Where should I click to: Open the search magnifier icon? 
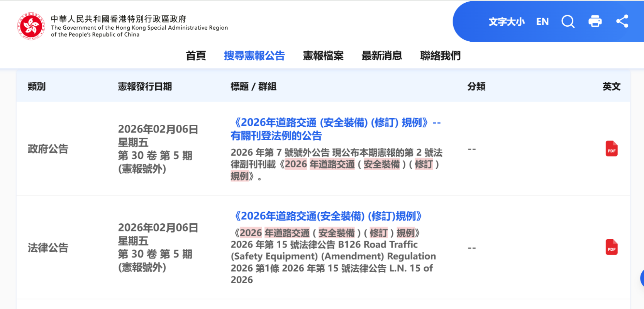point(568,22)
